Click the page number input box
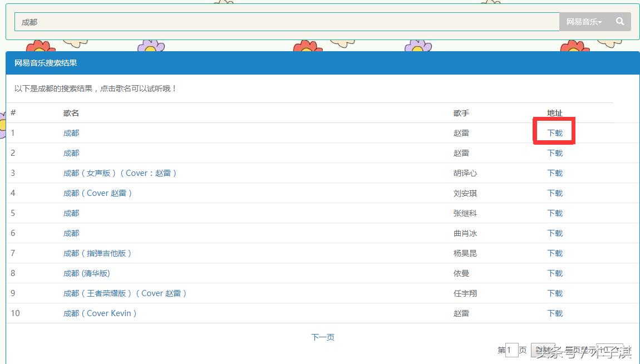This screenshot has height=364, width=640. pyautogui.click(x=510, y=350)
